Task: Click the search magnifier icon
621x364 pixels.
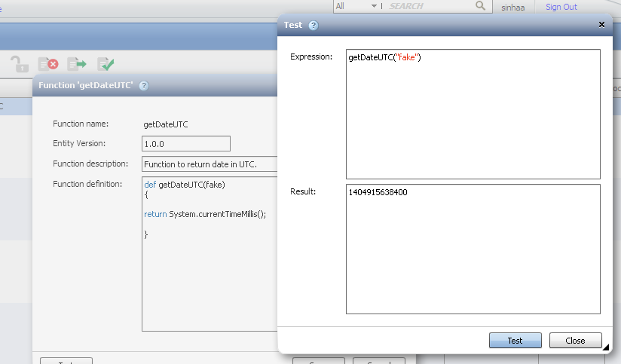Action: pos(481,6)
